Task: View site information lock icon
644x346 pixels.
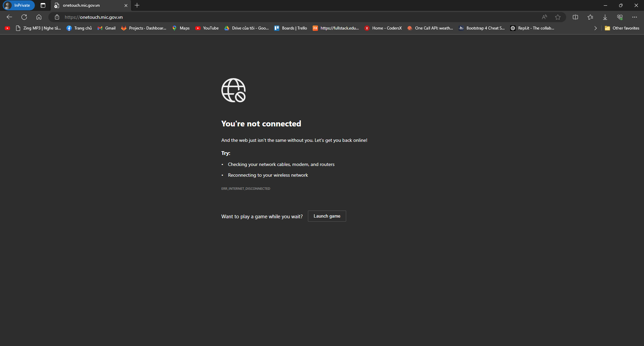Action: coord(57,17)
